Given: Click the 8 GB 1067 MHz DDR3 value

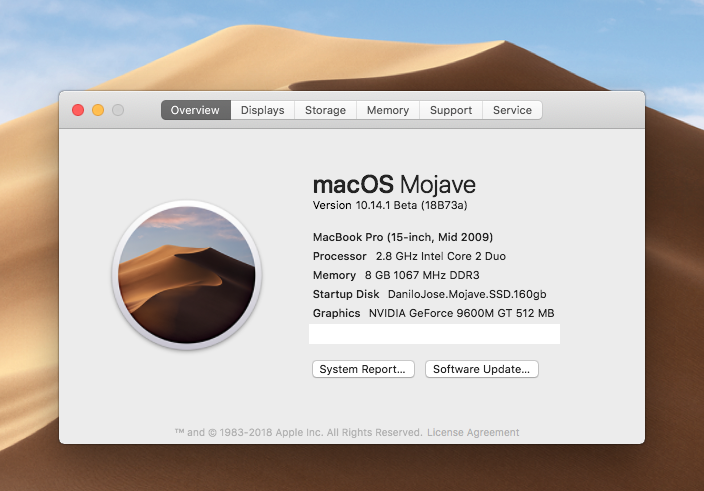Looking at the screenshot, I should pyautogui.click(x=422, y=275).
